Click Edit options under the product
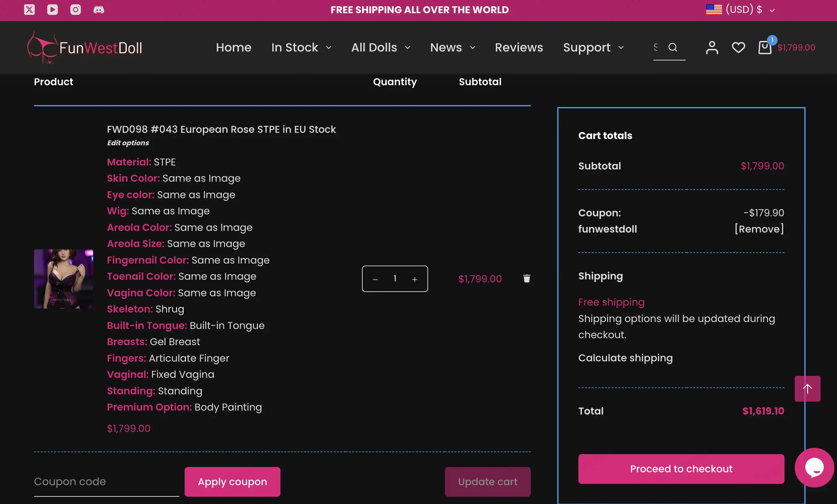 [128, 143]
